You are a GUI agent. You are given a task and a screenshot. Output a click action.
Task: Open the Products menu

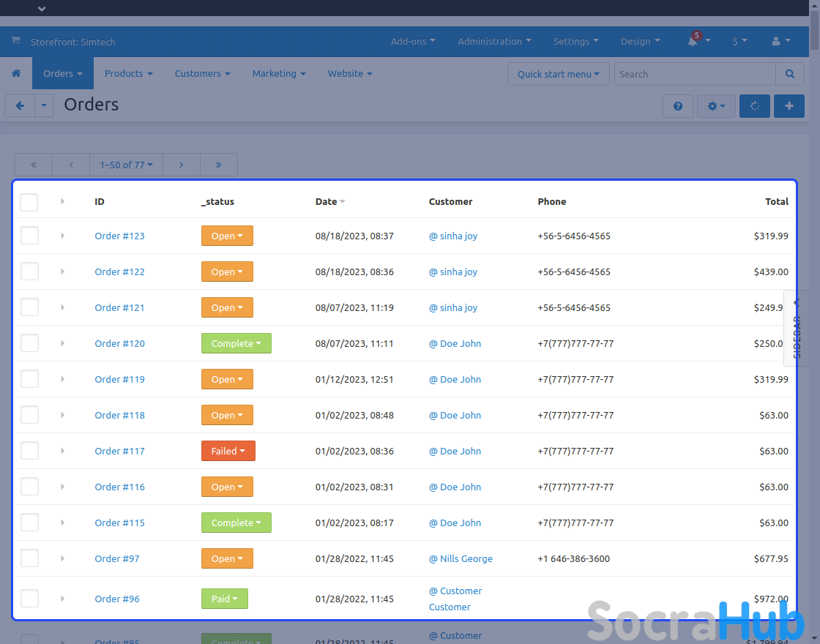coord(129,74)
